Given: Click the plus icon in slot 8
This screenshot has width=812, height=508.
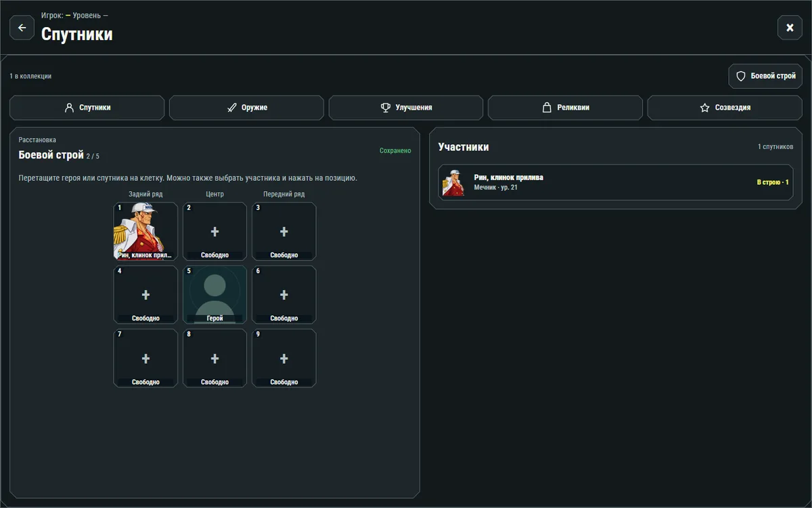Looking at the screenshot, I should pyautogui.click(x=215, y=358).
